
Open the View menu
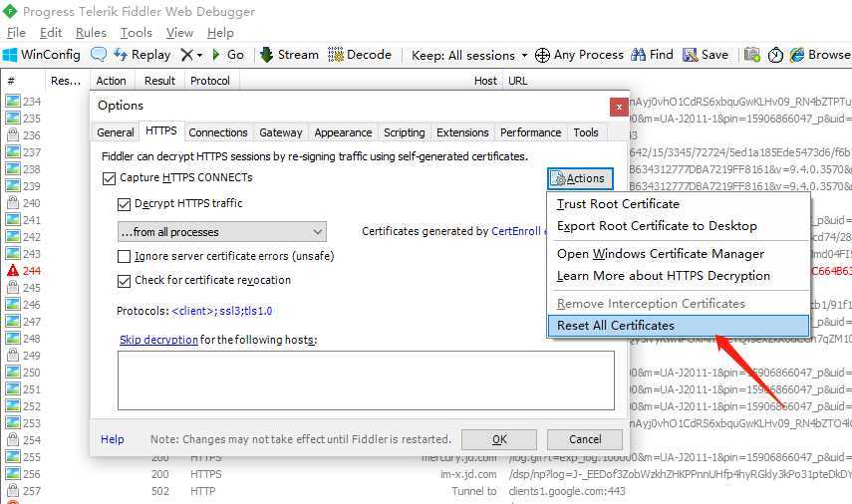point(179,33)
